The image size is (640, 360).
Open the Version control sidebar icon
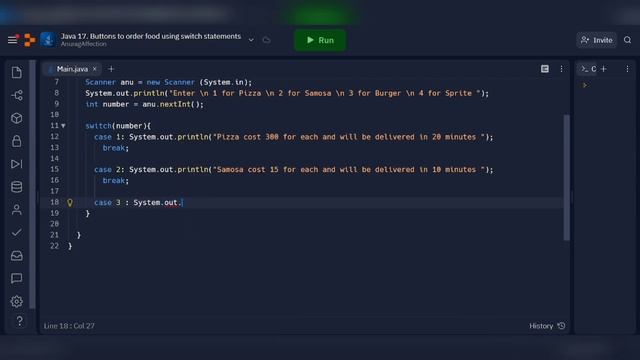click(x=17, y=96)
